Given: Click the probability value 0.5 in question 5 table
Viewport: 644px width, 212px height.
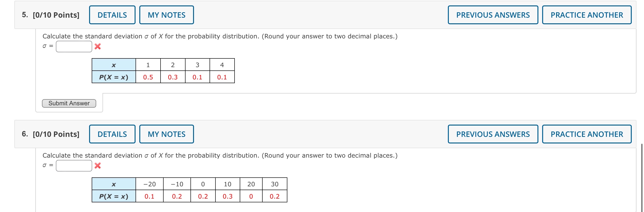Looking at the screenshot, I should (x=148, y=77).
